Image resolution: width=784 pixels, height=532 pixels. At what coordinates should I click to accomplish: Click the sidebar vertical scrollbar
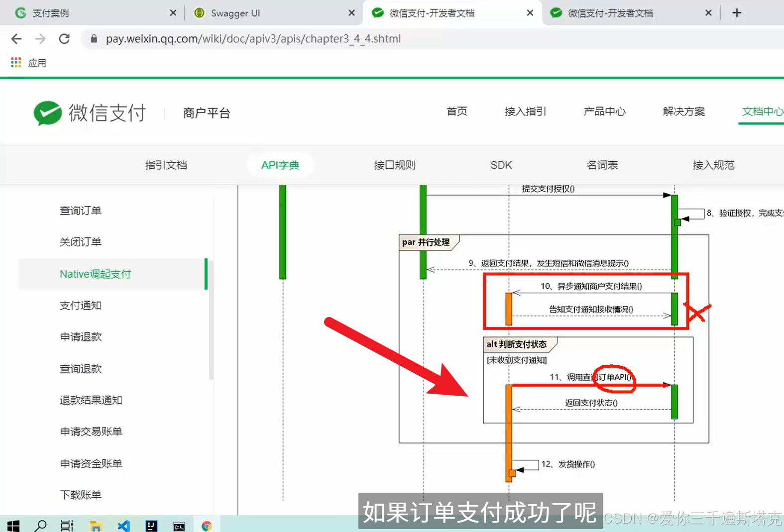(211, 320)
